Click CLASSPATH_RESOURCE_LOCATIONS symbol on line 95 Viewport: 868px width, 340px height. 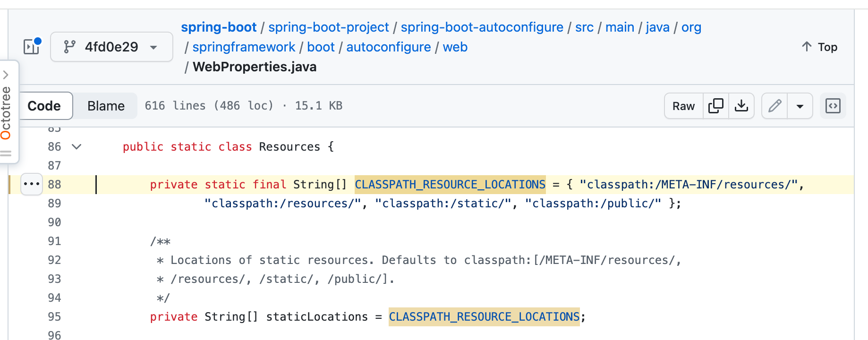coord(484,316)
